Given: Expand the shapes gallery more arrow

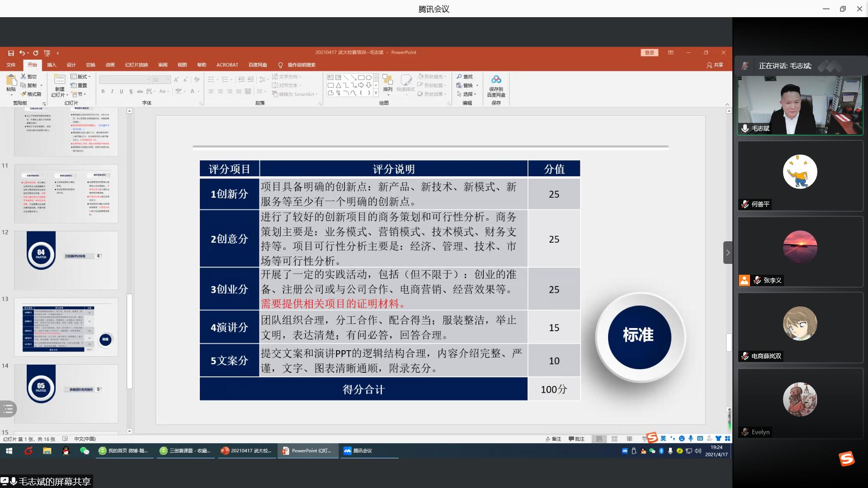Looking at the screenshot, I should click(x=376, y=93).
